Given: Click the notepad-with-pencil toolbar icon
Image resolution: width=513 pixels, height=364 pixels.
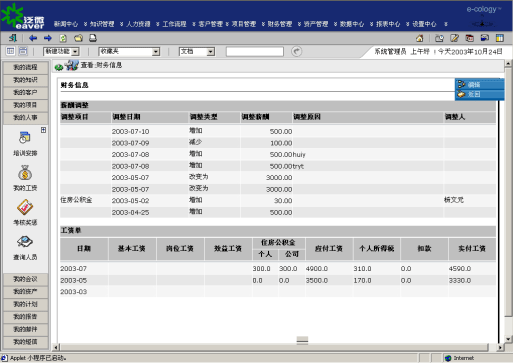Looking at the screenshot, I should [x=454, y=38].
